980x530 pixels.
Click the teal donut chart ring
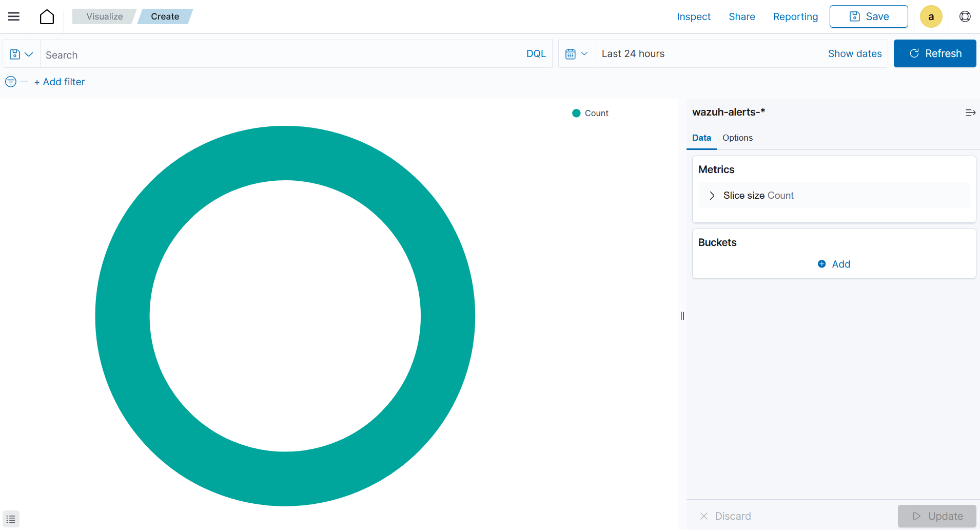[123, 316]
